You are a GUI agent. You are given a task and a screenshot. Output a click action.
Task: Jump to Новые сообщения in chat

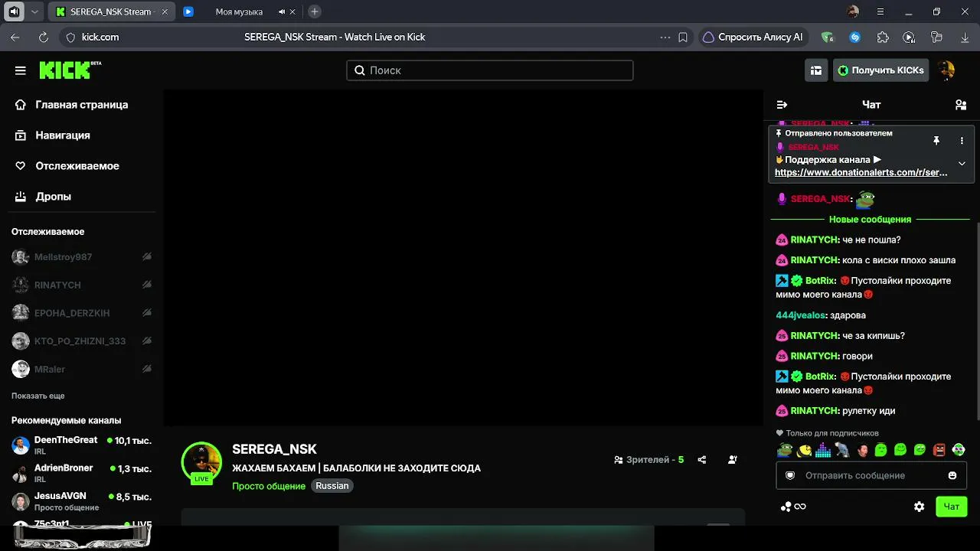871,220
